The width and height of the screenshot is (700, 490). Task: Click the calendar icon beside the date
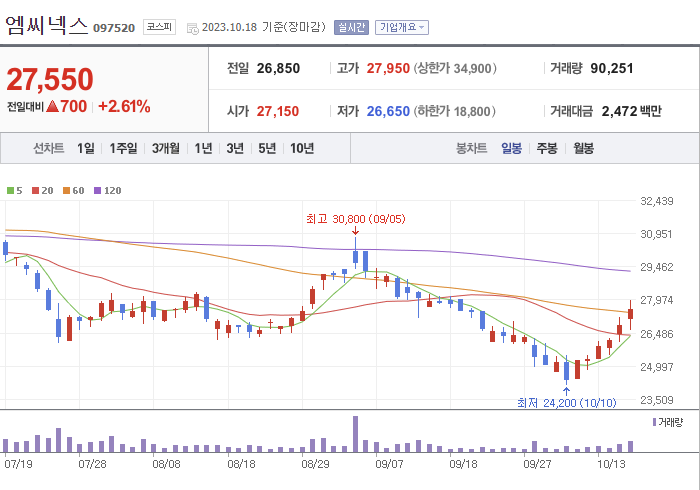pos(192,29)
